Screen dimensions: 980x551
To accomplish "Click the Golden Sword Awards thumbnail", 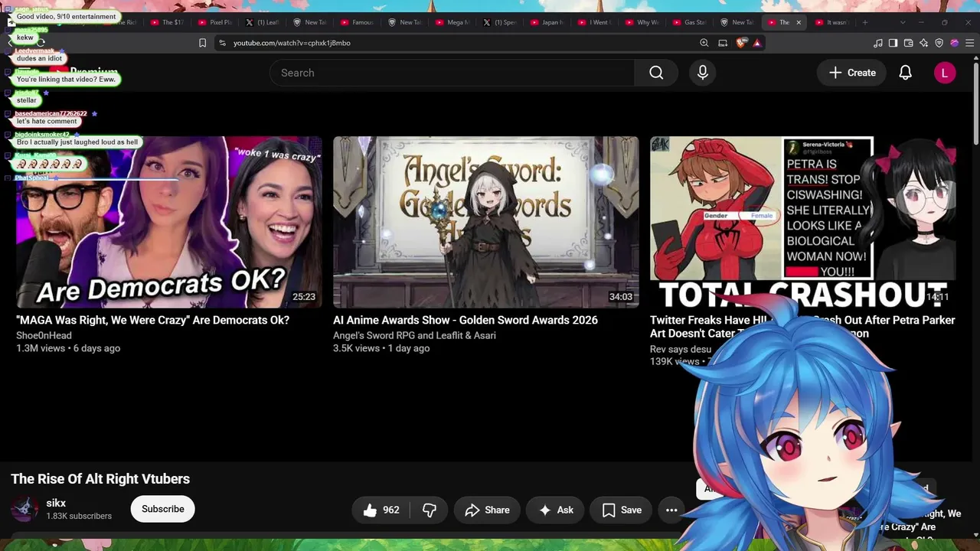I will pyautogui.click(x=485, y=222).
